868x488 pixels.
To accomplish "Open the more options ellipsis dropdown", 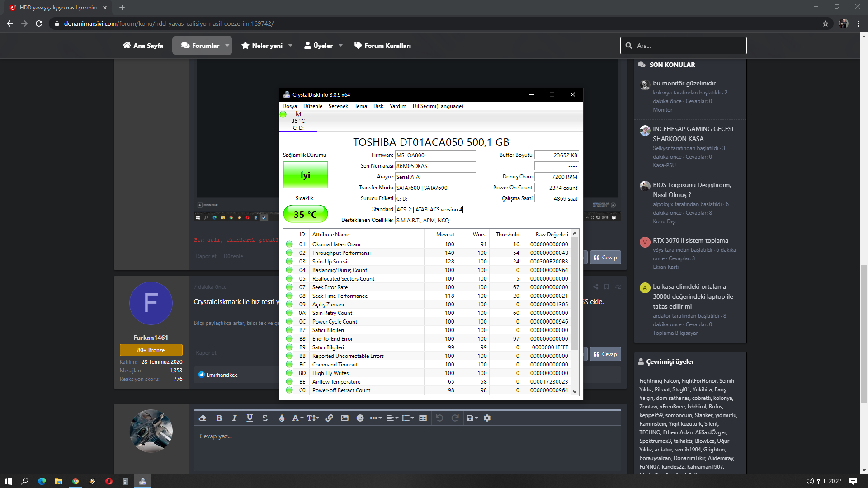I will point(376,418).
